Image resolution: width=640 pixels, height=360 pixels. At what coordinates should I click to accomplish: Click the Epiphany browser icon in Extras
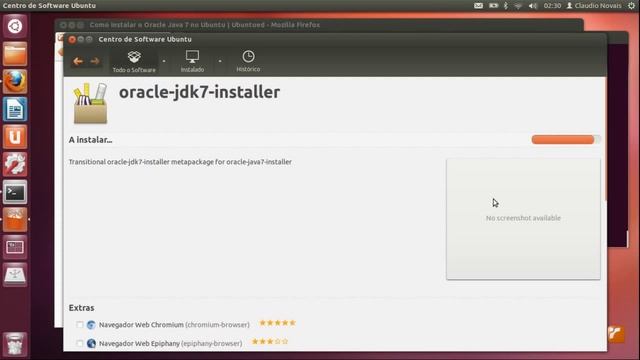(x=91, y=344)
